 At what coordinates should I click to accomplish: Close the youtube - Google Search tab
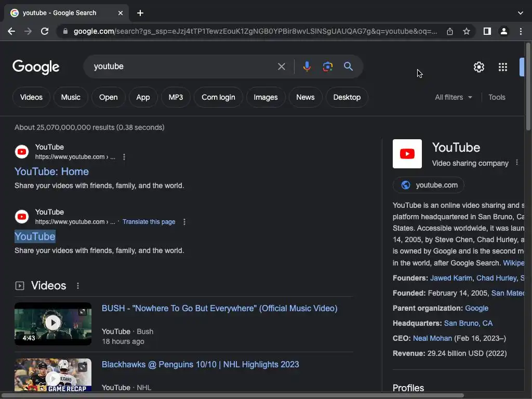tap(121, 13)
